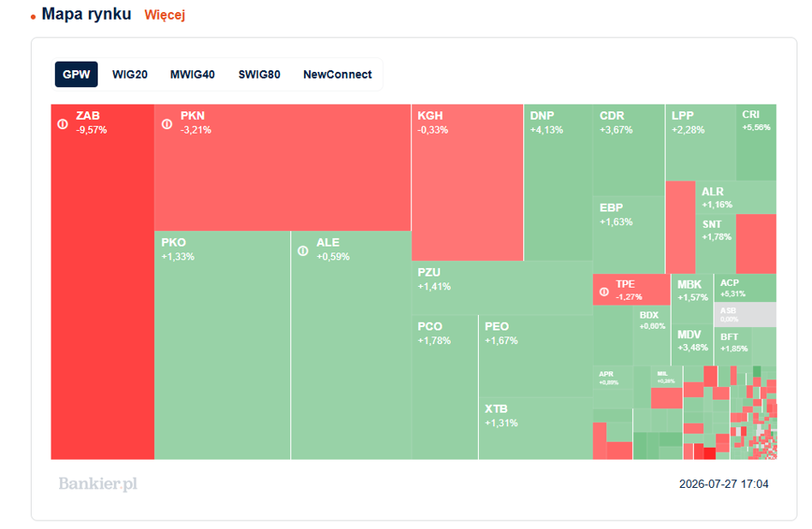Click the gray ASB tile
This screenshot has width=812, height=529.
pos(745,315)
